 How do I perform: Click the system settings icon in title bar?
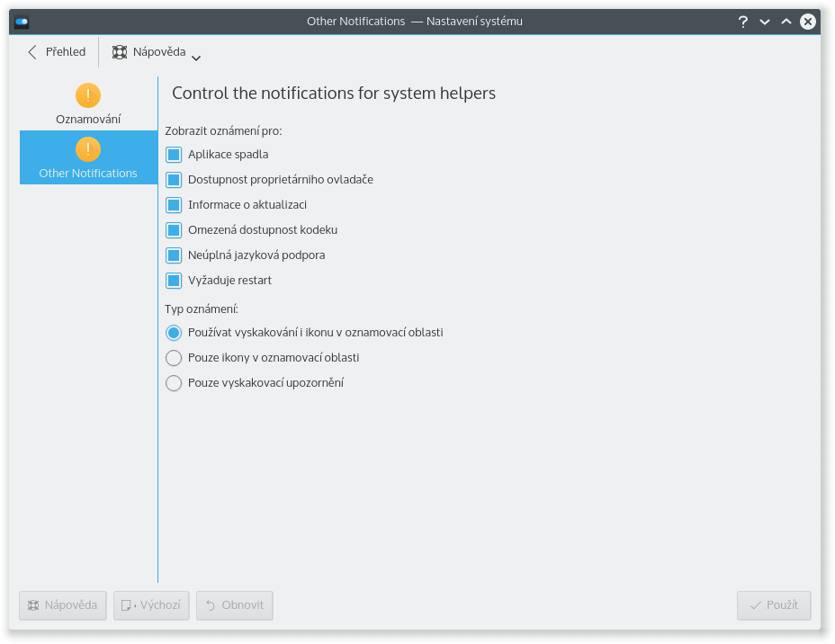click(22, 21)
